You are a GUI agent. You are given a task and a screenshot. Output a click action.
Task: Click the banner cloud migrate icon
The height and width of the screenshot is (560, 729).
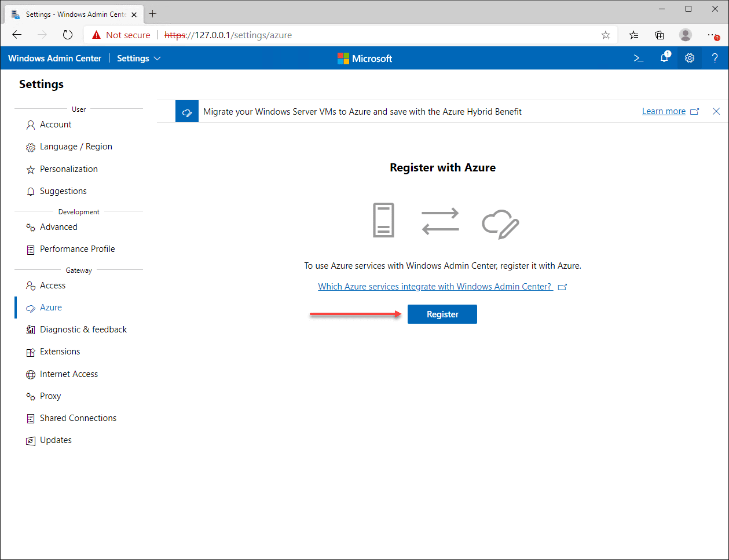[186, 112]
